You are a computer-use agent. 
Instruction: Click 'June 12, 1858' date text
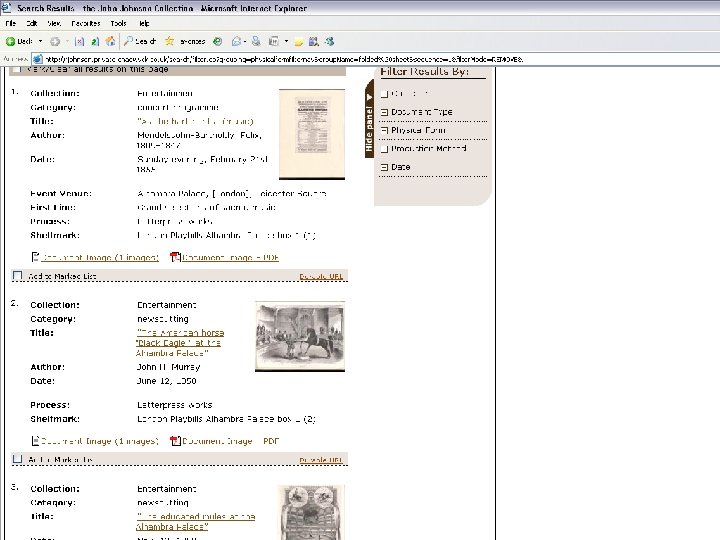click(166, 381)
